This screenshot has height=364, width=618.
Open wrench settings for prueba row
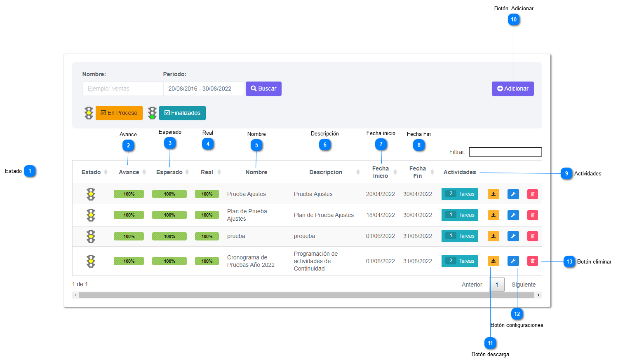(513, 236)
